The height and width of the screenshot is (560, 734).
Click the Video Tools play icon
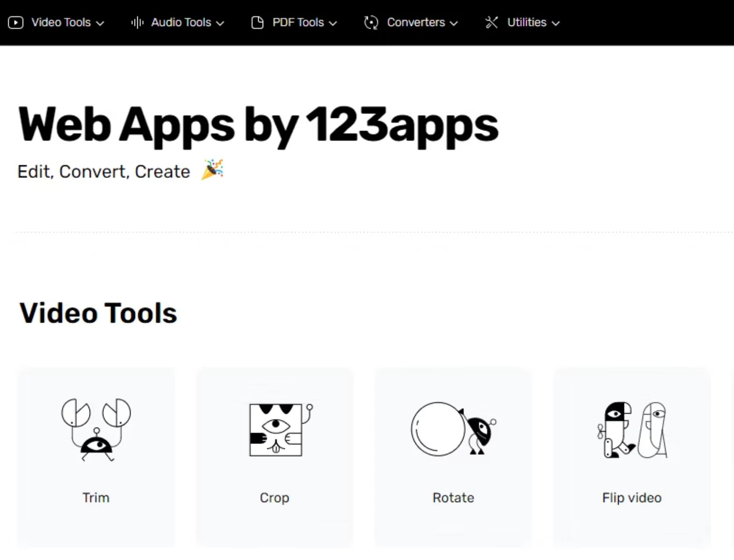15,22
